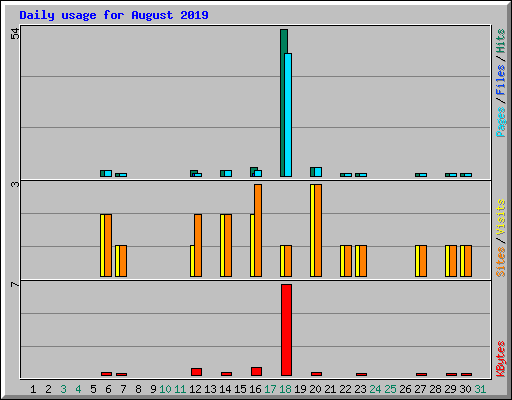Image resolution: width=512 pixels, height=400 pixels.
Task: Click the "Daily usage for August 2019" title
Action: 114,15
